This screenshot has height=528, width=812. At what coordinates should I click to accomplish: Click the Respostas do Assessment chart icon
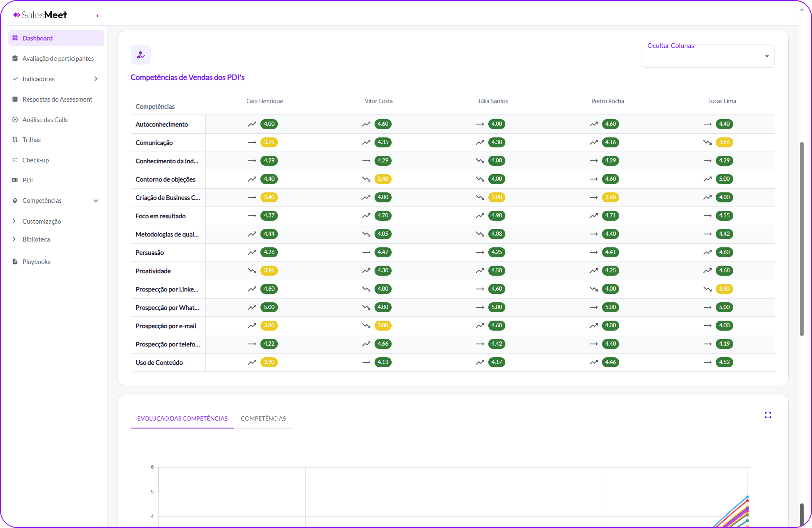(x=15, y=99)
